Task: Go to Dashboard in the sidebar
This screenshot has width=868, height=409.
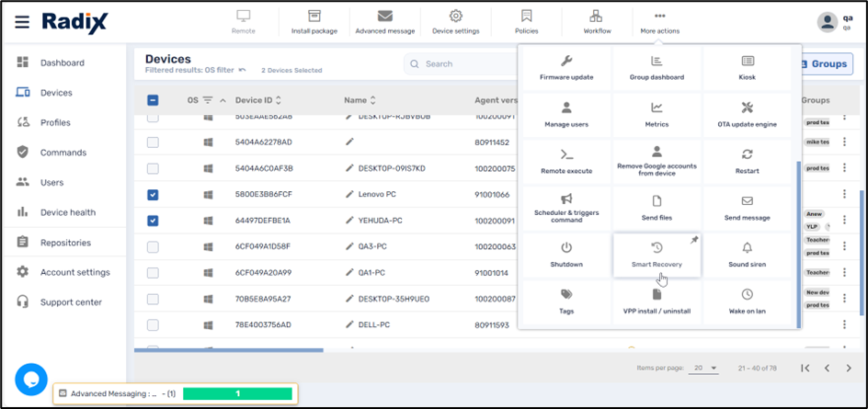Action: 62,62
